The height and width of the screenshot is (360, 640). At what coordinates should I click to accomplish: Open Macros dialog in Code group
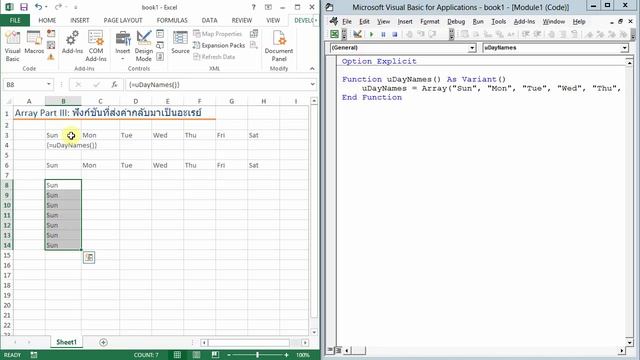[34, 42]
